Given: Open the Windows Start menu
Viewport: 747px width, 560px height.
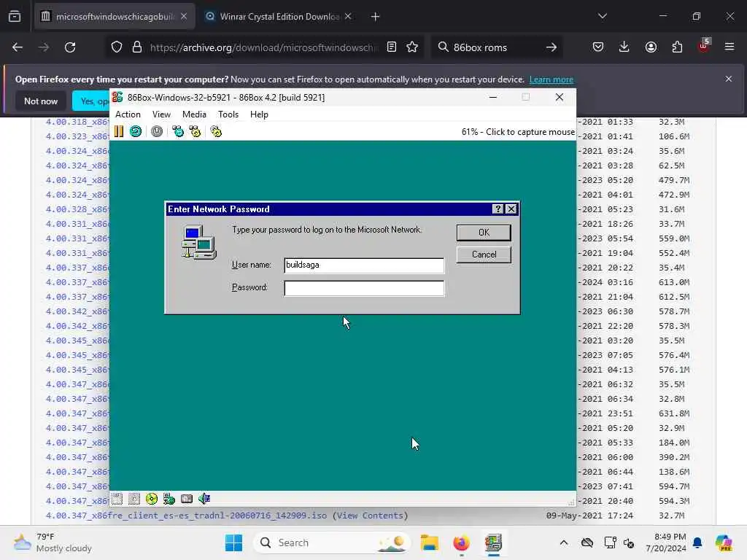Looking at the screenshot, I should 233,542.
